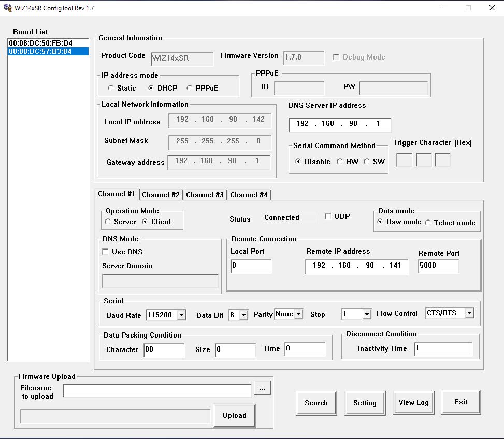This screenshot has height=439, width=504.
Task: Click the Firmware Version field 1.7.0
Action: tap(304, 58)
